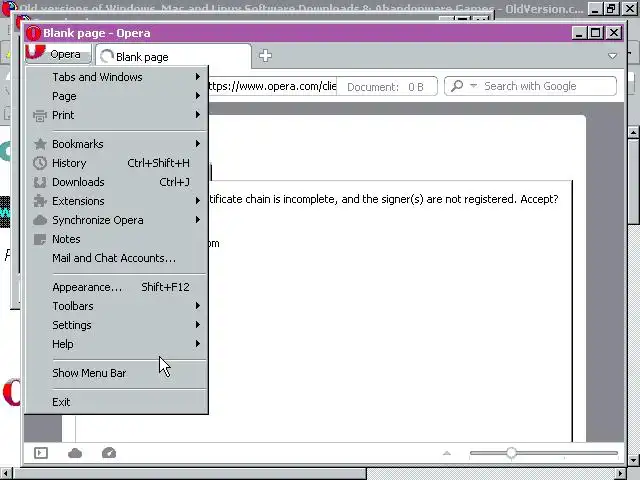Open the Help submenu

pyautogui.click(x=116, y=344)
